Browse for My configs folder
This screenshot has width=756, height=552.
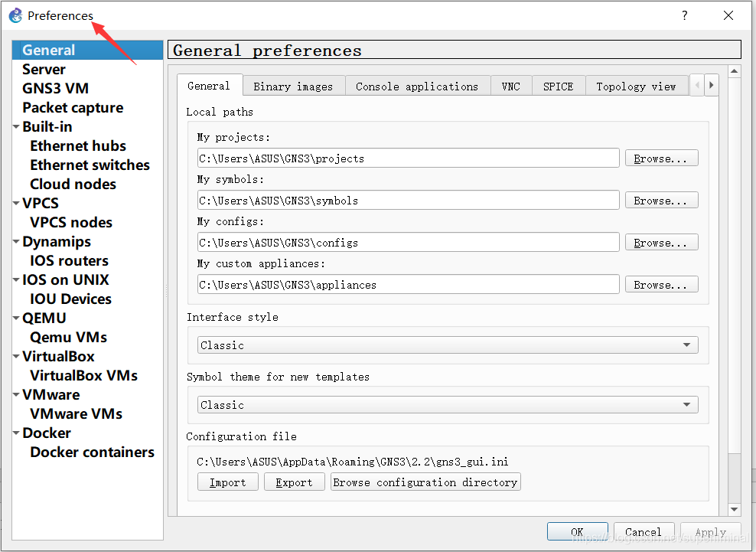point(661,242)
